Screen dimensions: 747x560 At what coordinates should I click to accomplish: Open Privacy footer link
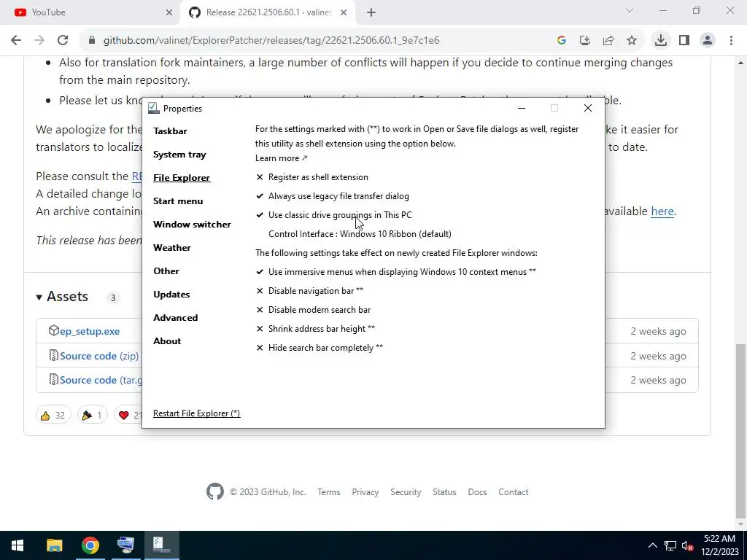365,492
